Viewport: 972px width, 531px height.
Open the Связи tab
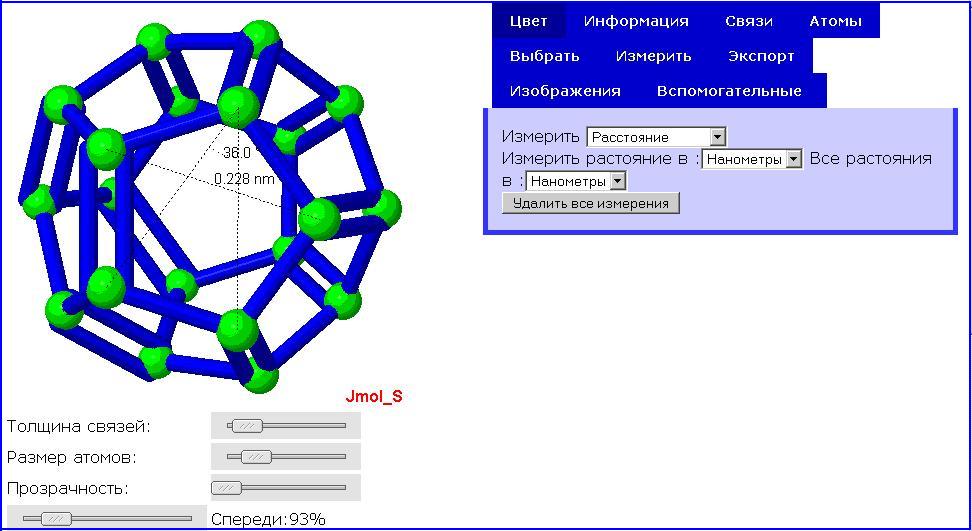[x=749, y=20]
